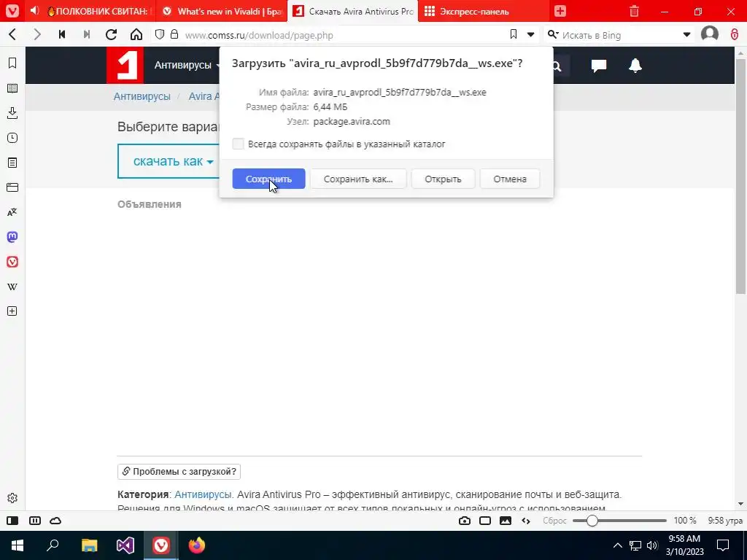Click the page vertical scrollbar
This screenshot has width=747, height=560.
click(x=741, y=176)
